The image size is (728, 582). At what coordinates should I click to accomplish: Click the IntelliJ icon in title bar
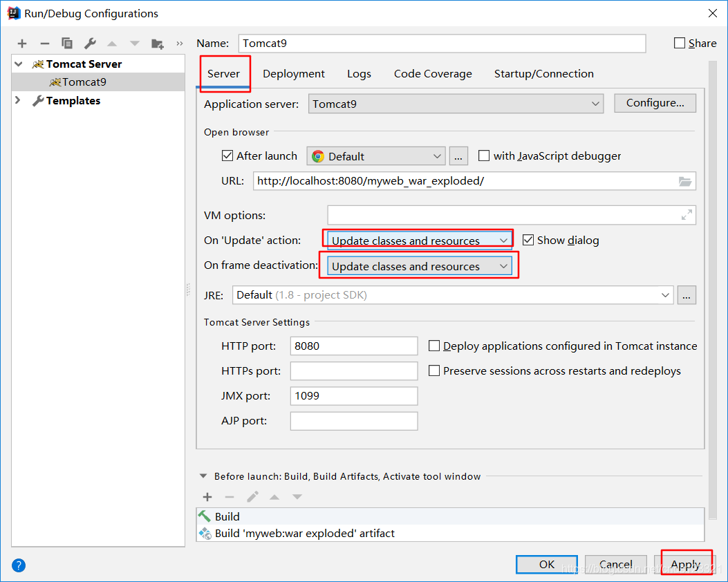[x=14, y=13]
